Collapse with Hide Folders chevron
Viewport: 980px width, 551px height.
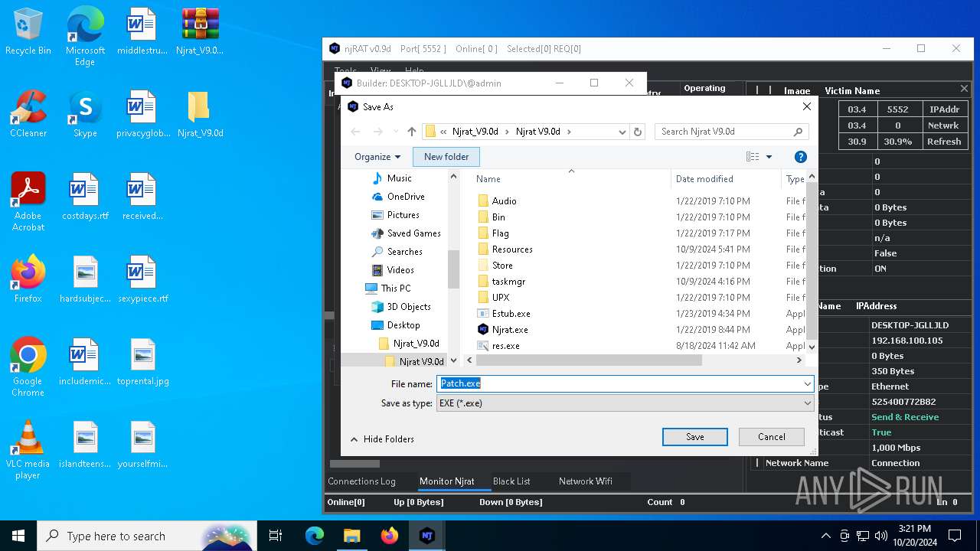(354, 439)
